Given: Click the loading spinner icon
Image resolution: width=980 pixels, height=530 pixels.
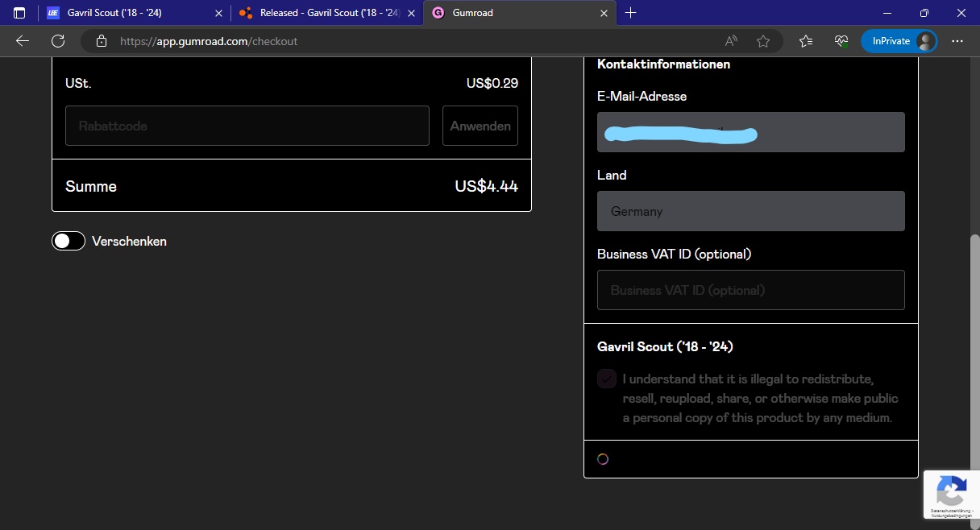Looking at the screenshot, I should pyautogui.click(x=603, y=459).
